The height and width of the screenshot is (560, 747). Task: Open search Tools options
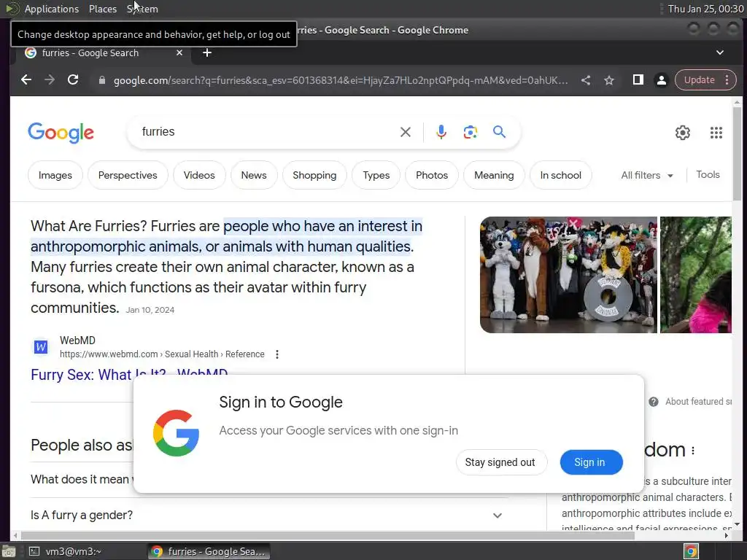[x=708, y=175]
